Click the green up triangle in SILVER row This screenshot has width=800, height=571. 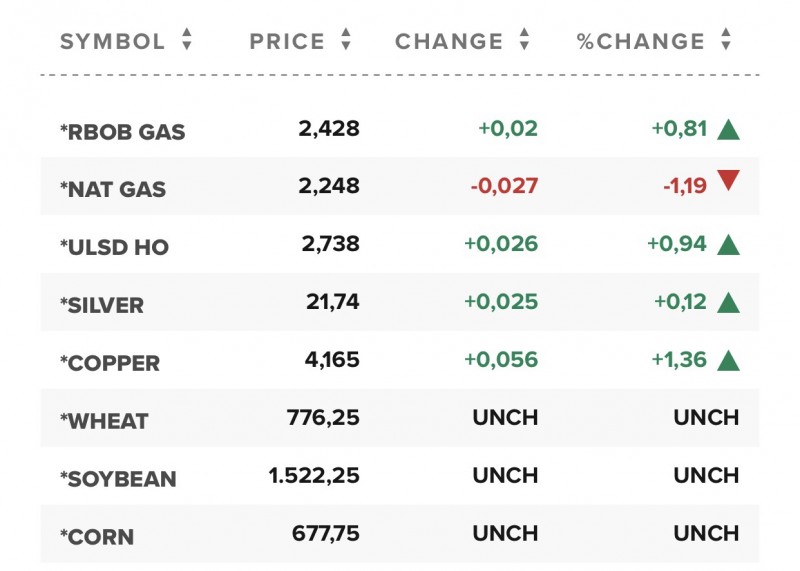728,302
